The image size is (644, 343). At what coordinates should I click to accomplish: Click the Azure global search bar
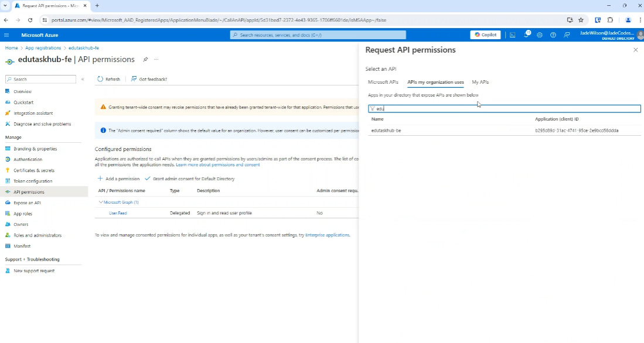click(x=318, y=35)
